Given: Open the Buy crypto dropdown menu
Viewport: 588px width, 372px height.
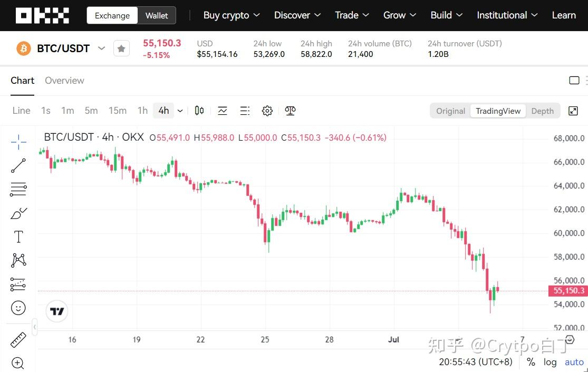Looking at the screenshot, I should pos(232,15).
